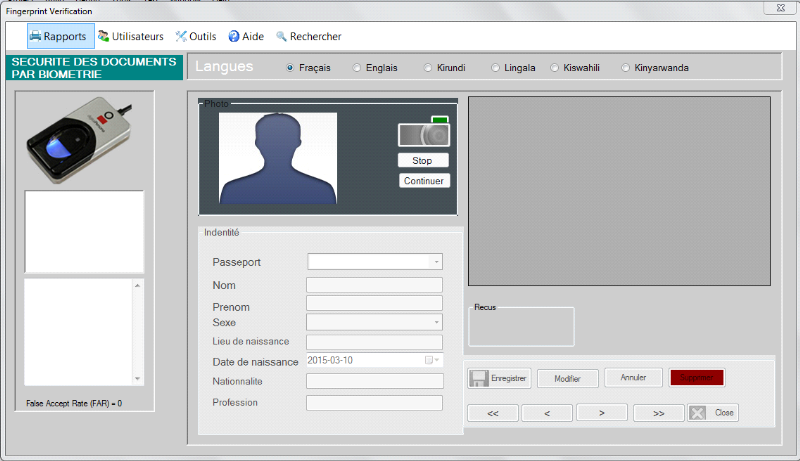Click the Outils tools icon
This screenshot has height=461, width=800.
pos(181,36)
